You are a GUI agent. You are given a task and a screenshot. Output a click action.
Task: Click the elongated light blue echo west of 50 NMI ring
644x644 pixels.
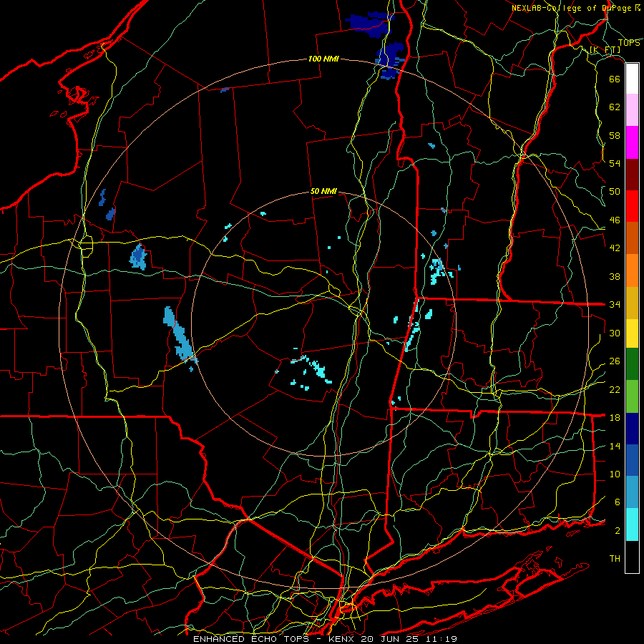point(180,336)
